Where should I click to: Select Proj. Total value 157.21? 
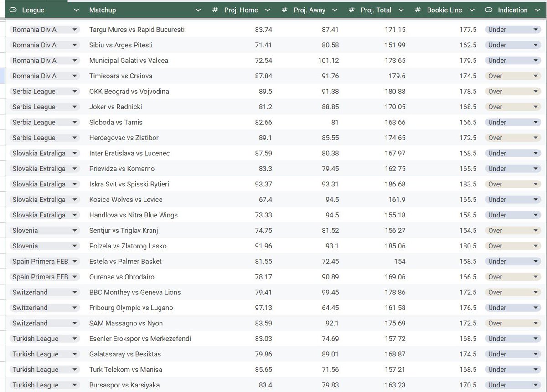tap(395, 370)
